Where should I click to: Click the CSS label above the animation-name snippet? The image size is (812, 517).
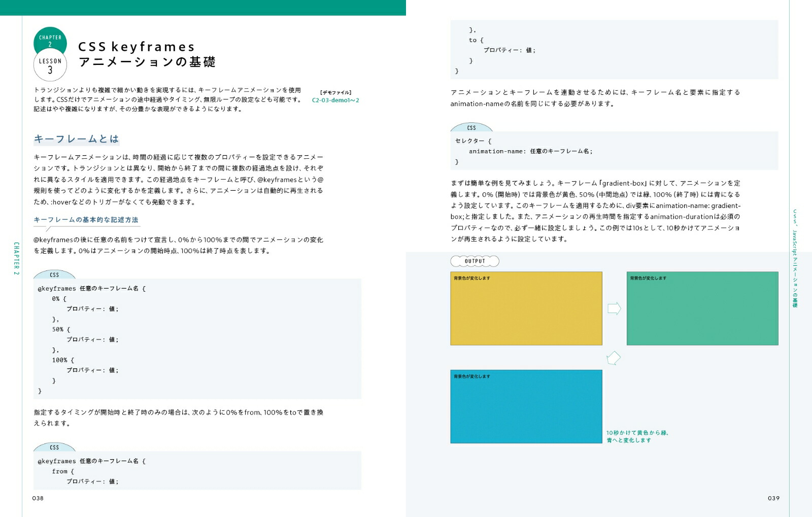470,128
